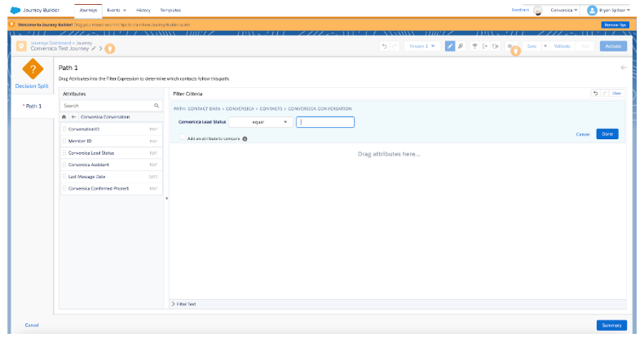Image resolution: width=644 pixels, height=338 pixels.
Task: Click the Feedback link
Action: click(x=520, y=10)
